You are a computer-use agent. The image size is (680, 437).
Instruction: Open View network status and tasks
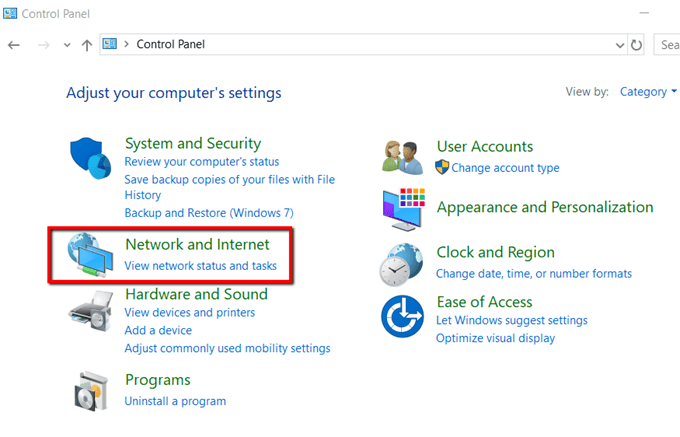pyautogui.click(x=200, y=266)
